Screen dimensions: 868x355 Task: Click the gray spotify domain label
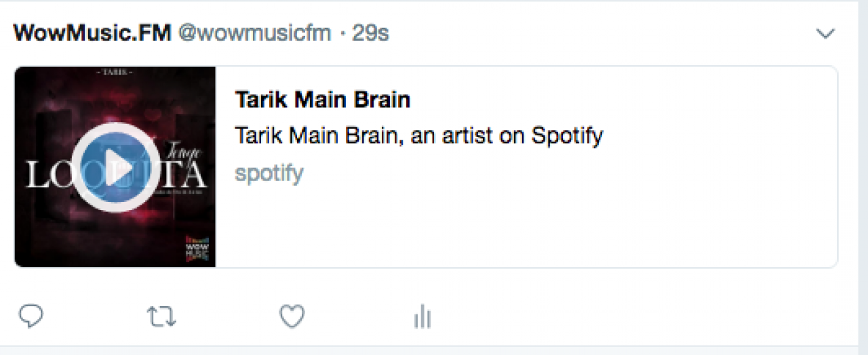[269, 173]
